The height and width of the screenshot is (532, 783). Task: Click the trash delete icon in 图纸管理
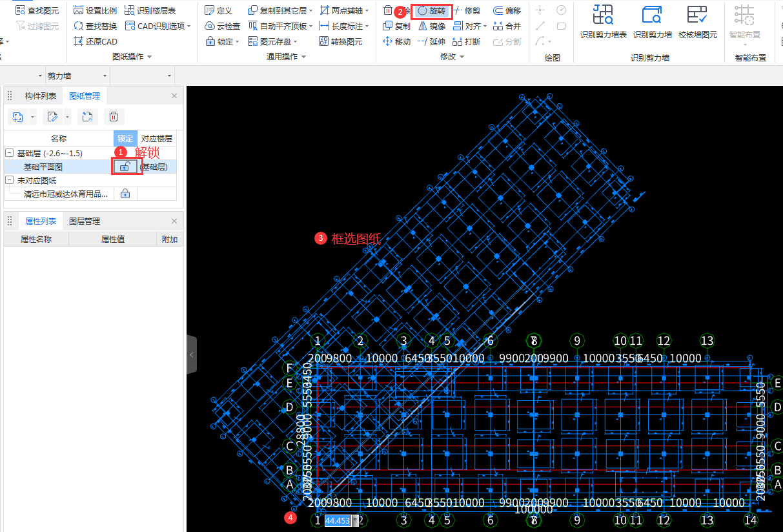tap(114, 117)
